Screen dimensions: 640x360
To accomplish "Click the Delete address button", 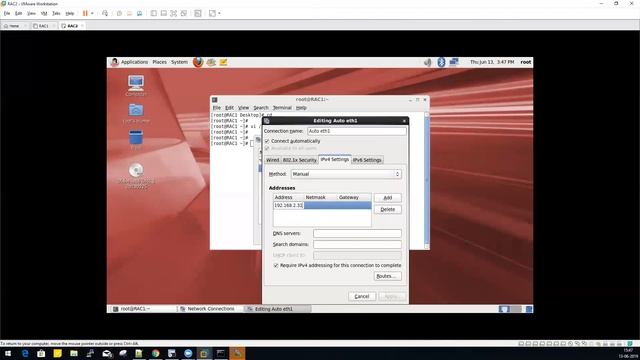I will tap(388, 209).
